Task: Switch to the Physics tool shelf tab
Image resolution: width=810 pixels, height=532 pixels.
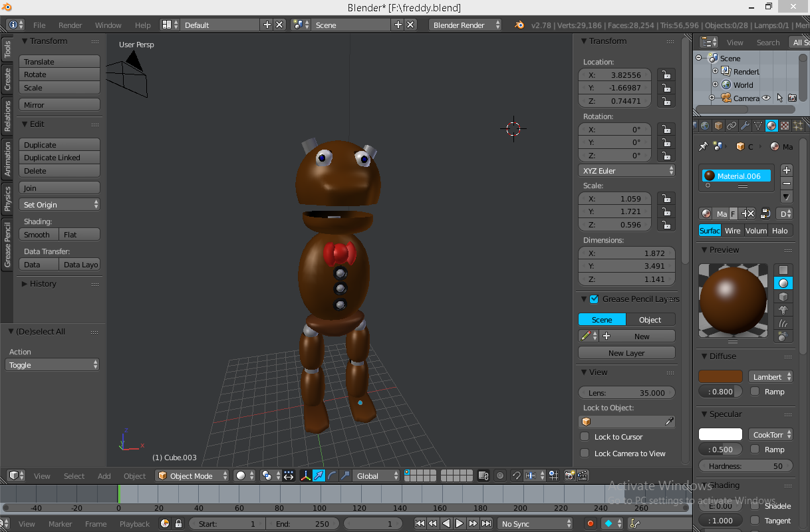Action: click(x=7, y=198)
